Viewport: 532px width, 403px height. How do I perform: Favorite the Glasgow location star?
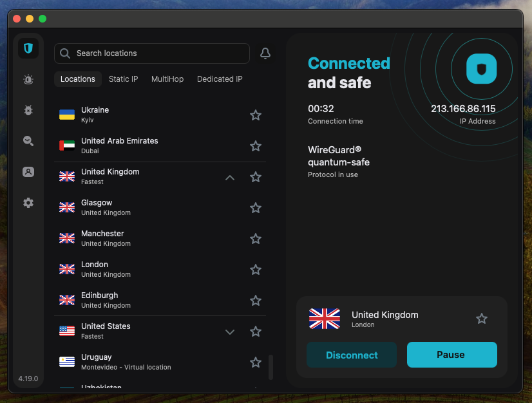[x=256, y=207]
